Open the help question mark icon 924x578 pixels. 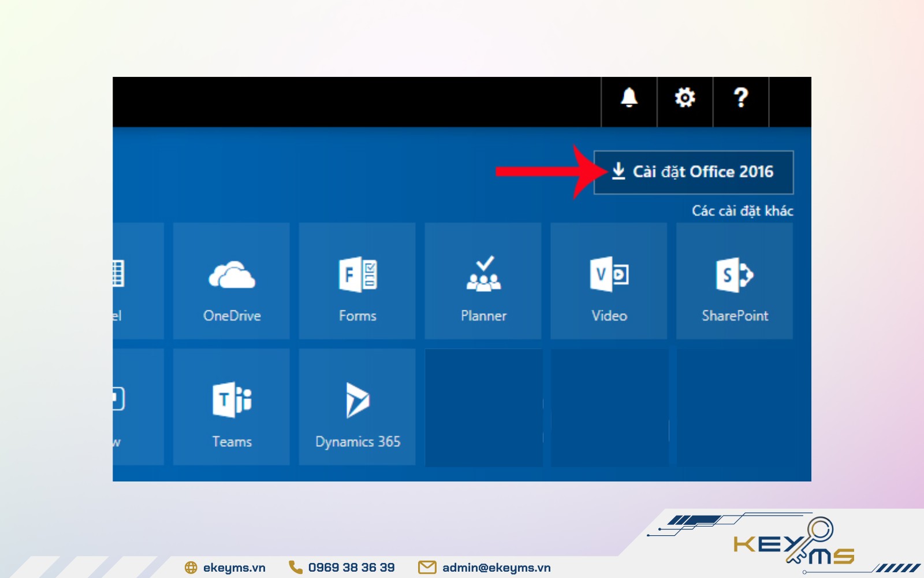pos(741,98)
